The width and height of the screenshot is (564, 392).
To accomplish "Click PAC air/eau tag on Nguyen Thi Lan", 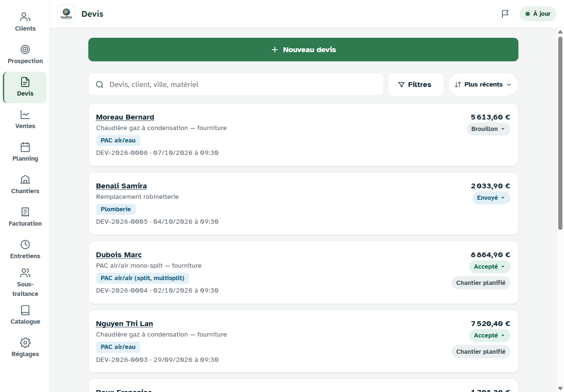I will click(118, 347).
